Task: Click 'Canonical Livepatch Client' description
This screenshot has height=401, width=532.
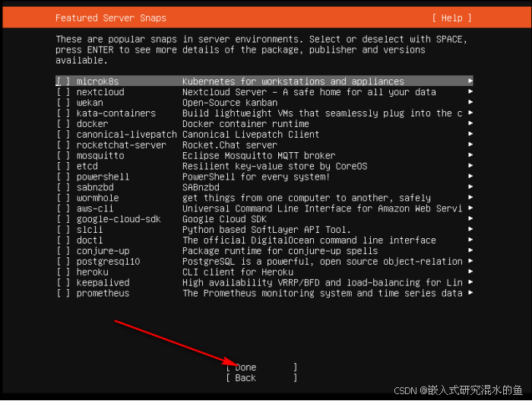Action: 251,134
